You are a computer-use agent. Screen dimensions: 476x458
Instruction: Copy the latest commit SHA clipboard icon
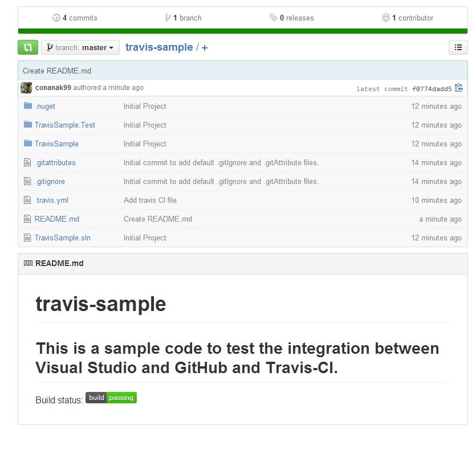[459, 88]
